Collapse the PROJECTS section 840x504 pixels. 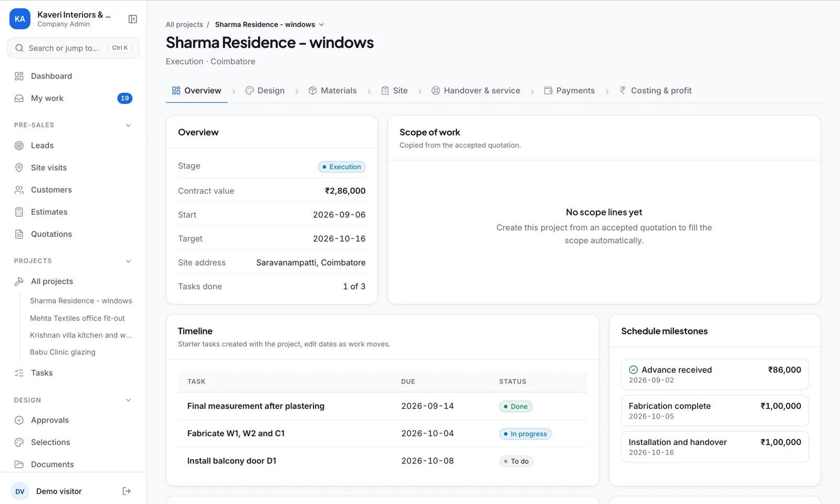129,261
